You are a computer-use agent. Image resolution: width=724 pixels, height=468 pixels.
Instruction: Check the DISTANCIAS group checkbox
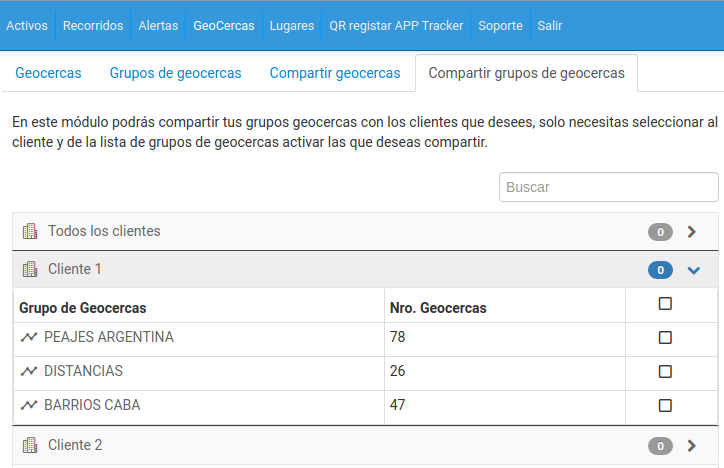(x=665, y=371)
